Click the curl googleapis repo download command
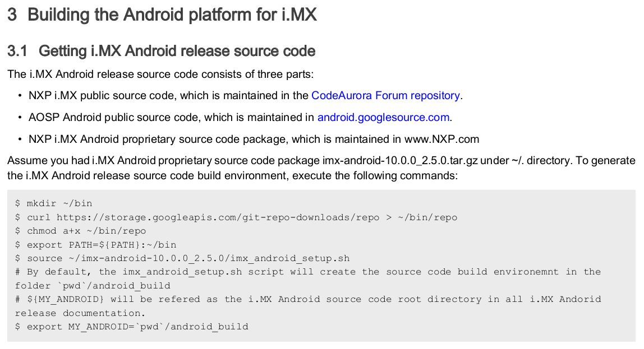 coord(236,217)
